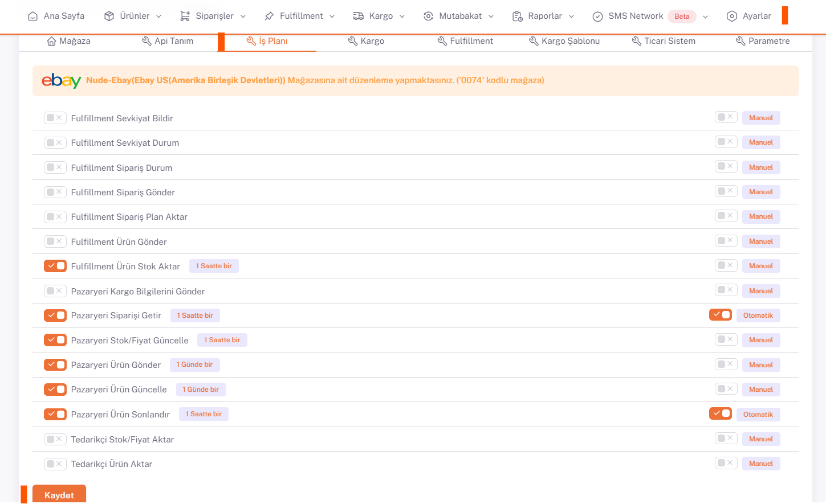This screenshot has height=504, width=826.
Task: Click the wrench icon of Kargo sub-tab
Action: (352, 41)
